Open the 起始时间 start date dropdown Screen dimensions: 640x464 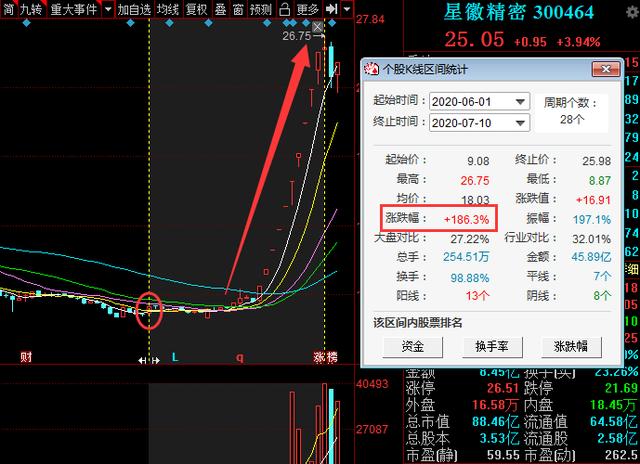tap(520, 102)
